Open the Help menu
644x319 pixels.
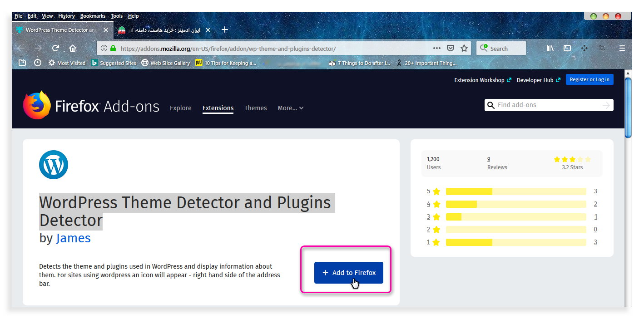coord(133,16)
